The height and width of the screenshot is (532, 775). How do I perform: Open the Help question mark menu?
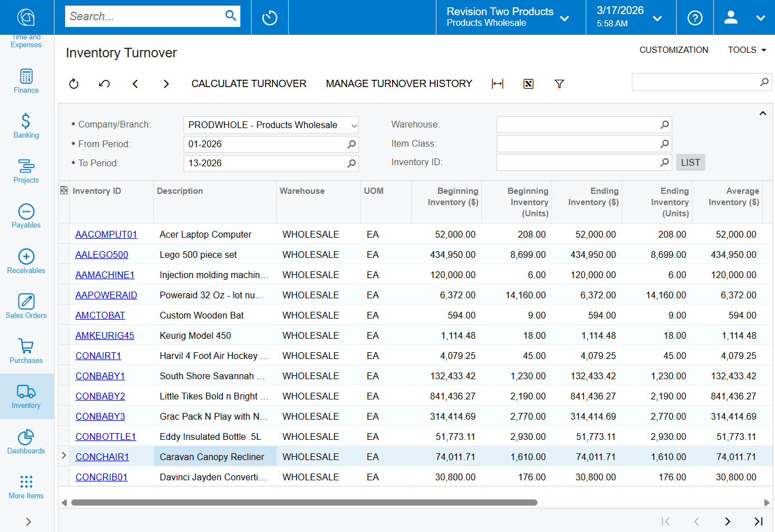[695, 18]
